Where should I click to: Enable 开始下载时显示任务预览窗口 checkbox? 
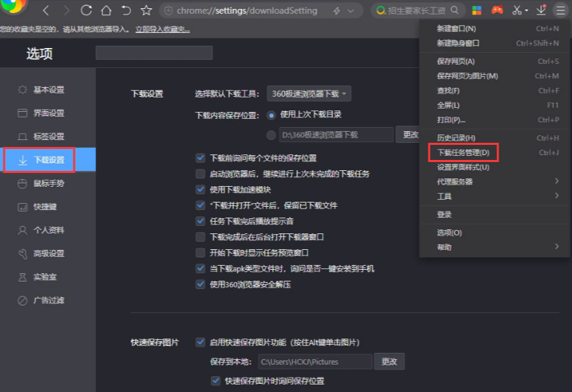[201, 253]
